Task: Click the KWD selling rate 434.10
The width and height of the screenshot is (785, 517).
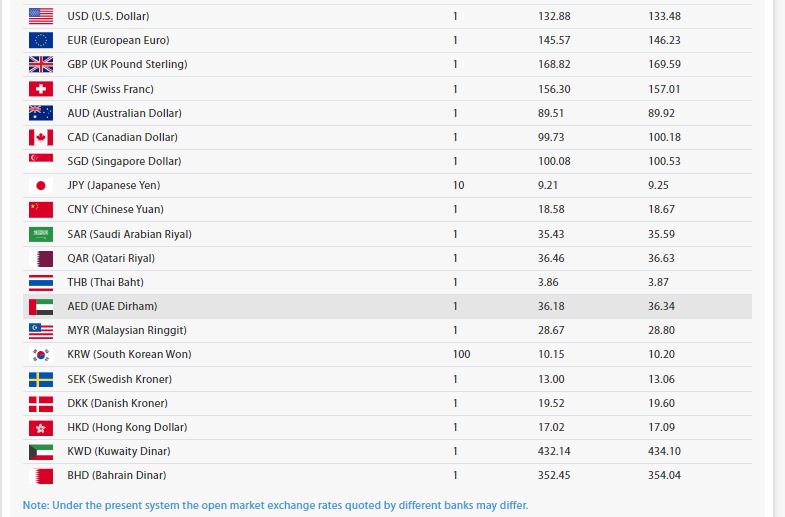Action: tap(664, 451)
